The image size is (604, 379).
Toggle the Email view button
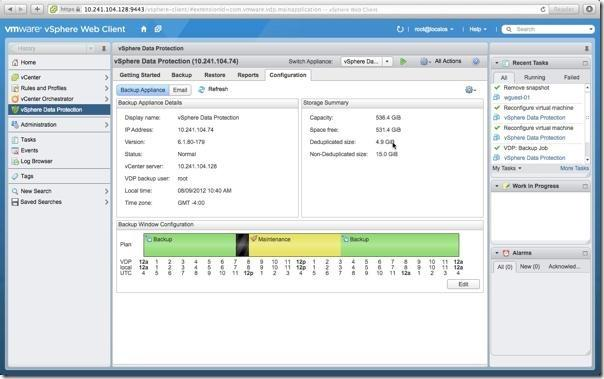[x=180, y=90]
